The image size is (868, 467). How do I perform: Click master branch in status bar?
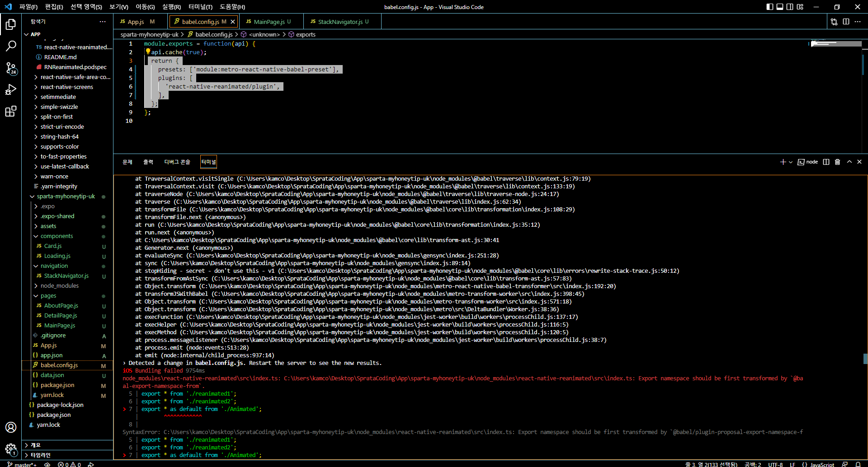[22, 464]
